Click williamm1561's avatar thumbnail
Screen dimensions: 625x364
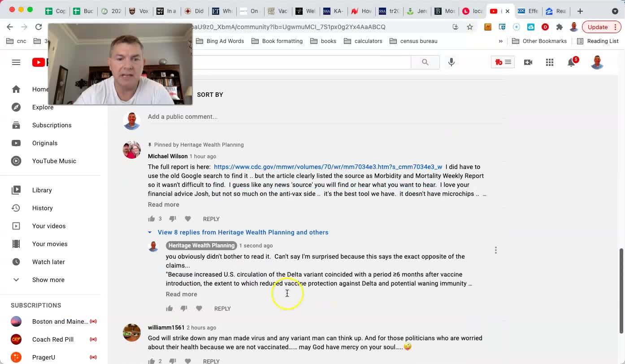tap(132, 333)
